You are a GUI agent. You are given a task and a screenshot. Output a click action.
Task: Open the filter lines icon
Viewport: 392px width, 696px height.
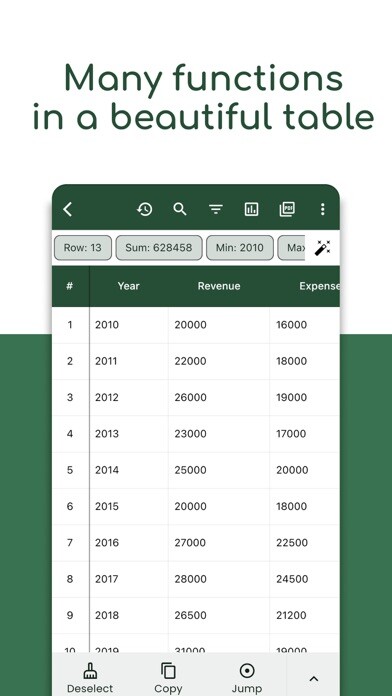point(216,209)
